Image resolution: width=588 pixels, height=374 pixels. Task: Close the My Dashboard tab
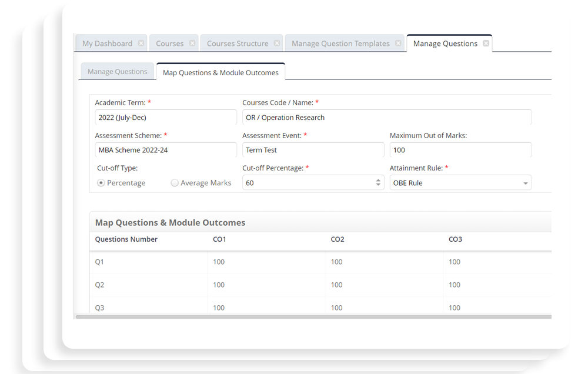click(141, 43)
